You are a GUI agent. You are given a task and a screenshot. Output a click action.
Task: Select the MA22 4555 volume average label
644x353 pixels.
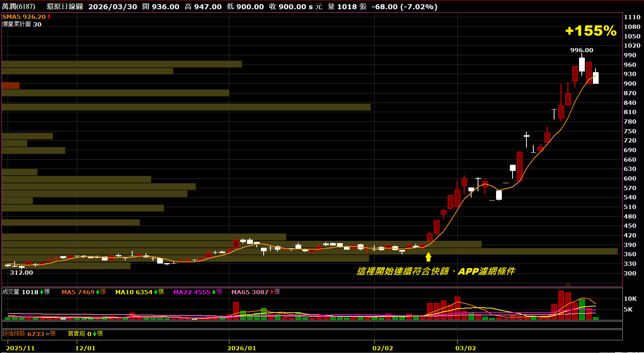click(198, 292)
